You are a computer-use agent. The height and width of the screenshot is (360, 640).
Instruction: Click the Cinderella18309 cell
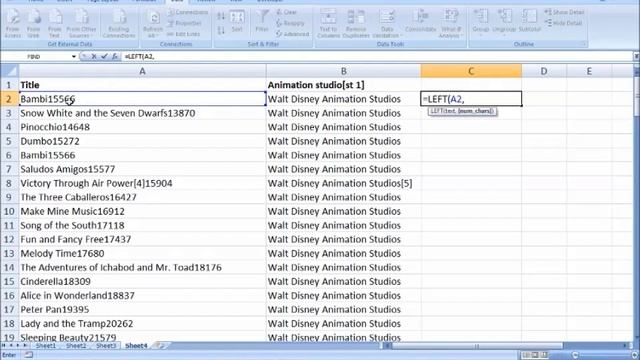pos(142,282)
